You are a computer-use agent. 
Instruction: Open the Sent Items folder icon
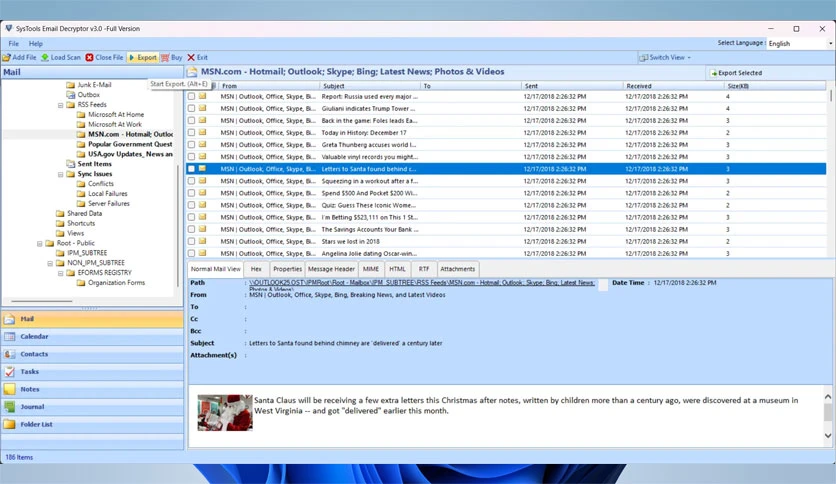(x=70, y=164)
